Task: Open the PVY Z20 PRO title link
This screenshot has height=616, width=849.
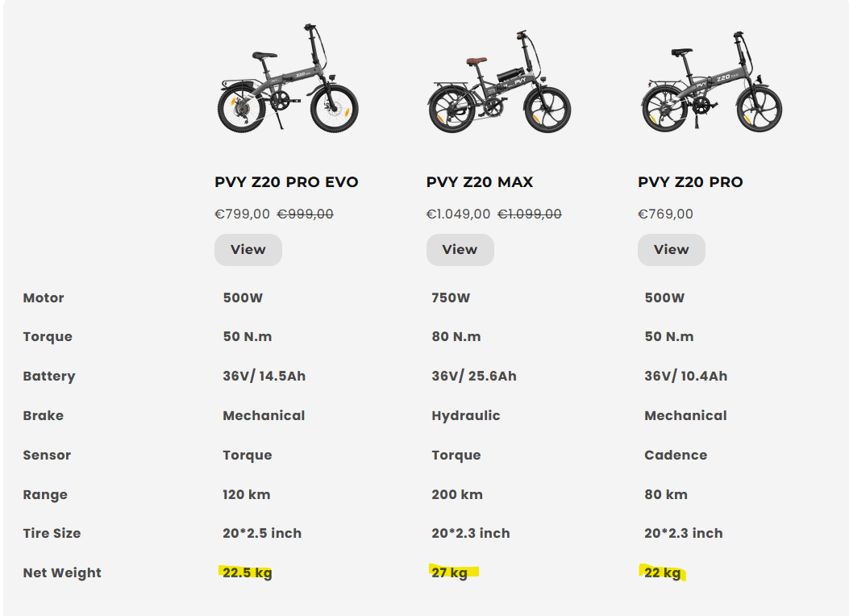Action: point(690,182)
